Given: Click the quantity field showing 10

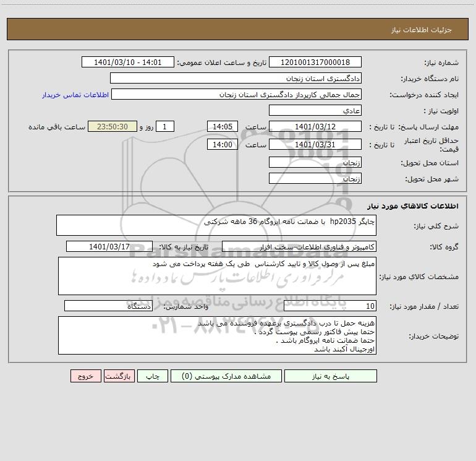Looking at the screenshot, I should pyautogui.click(x=330, y=306).
